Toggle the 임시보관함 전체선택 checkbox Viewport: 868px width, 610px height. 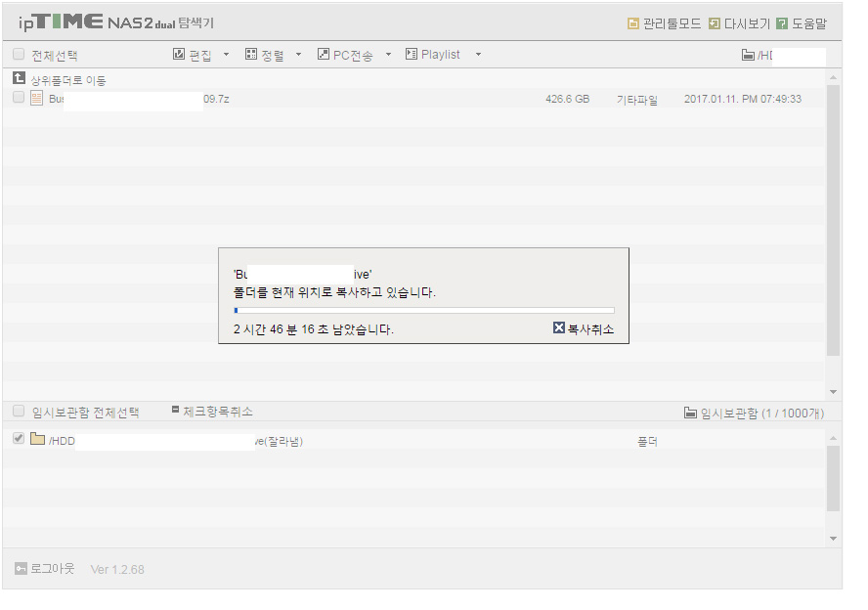[x=19, y=411]
